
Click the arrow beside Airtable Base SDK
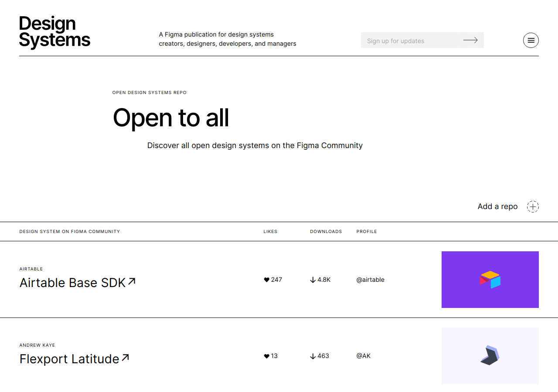(132, 281)
